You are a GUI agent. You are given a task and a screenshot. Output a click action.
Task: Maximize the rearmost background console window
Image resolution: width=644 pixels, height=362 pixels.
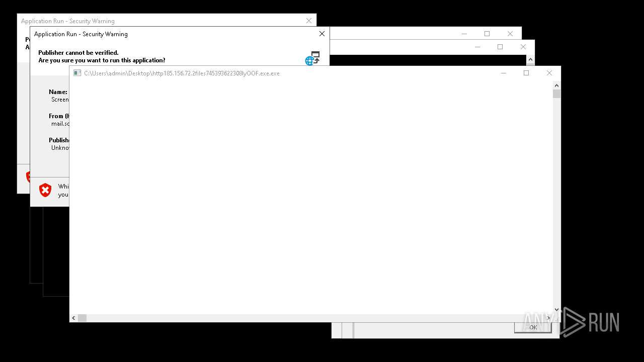[487, 34]
